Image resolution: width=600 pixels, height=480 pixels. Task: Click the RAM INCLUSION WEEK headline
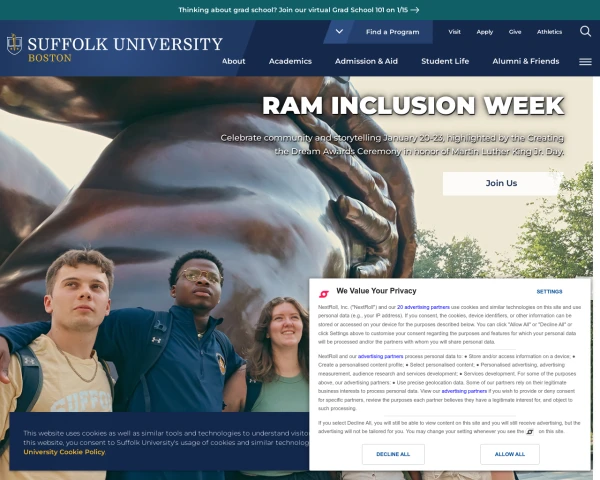(413, 106)
